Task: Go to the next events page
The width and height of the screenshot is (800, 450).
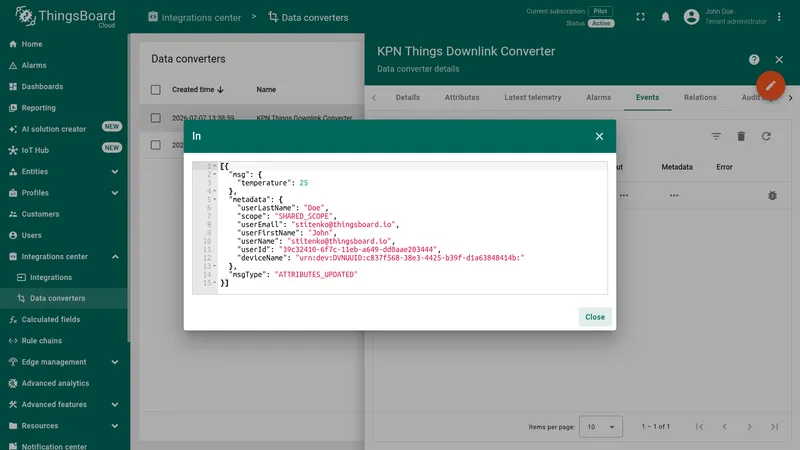Action: click(749, 427)
